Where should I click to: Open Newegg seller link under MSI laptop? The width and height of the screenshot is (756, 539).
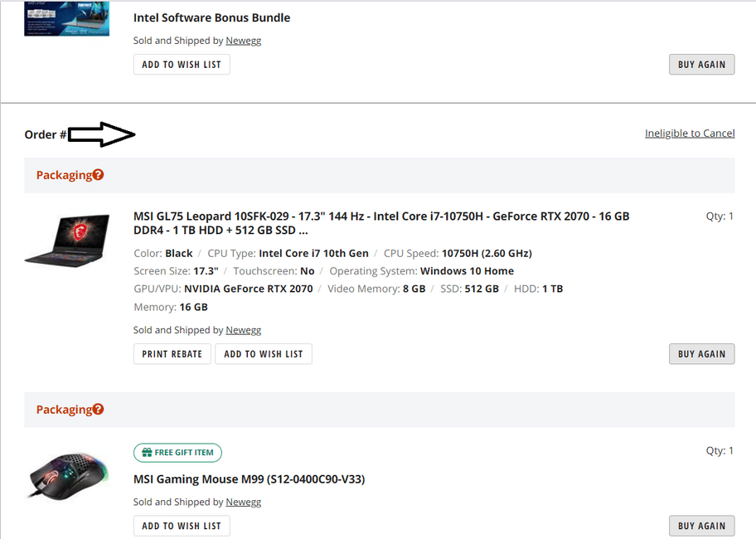click(x=244, y=330)
